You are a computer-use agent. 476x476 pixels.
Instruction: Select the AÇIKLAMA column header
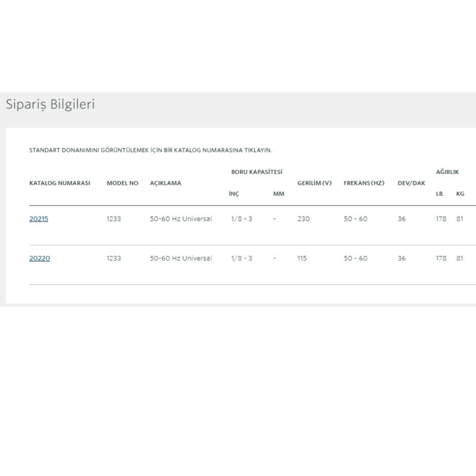pos(165,183)
